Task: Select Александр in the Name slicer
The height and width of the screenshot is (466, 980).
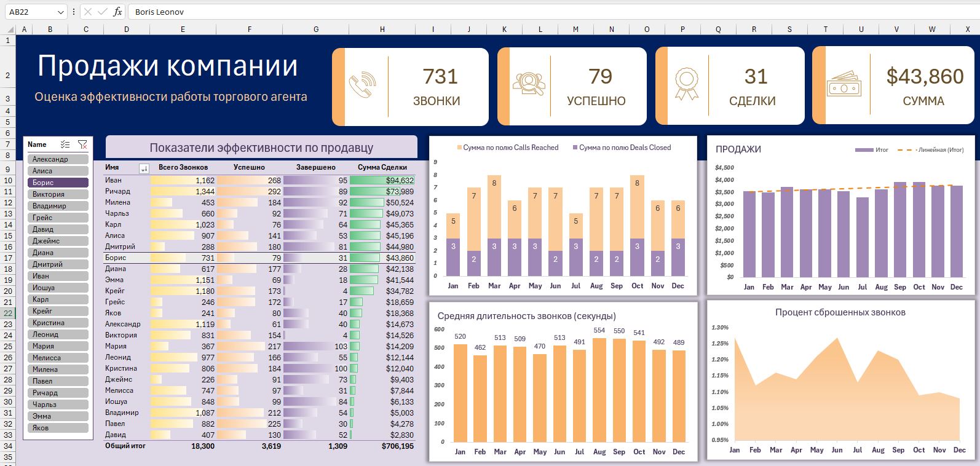Action: [x=58, y=159]
